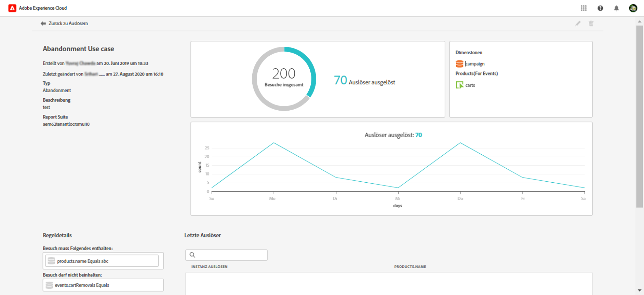Open notifications bell icon

point(616,8)
